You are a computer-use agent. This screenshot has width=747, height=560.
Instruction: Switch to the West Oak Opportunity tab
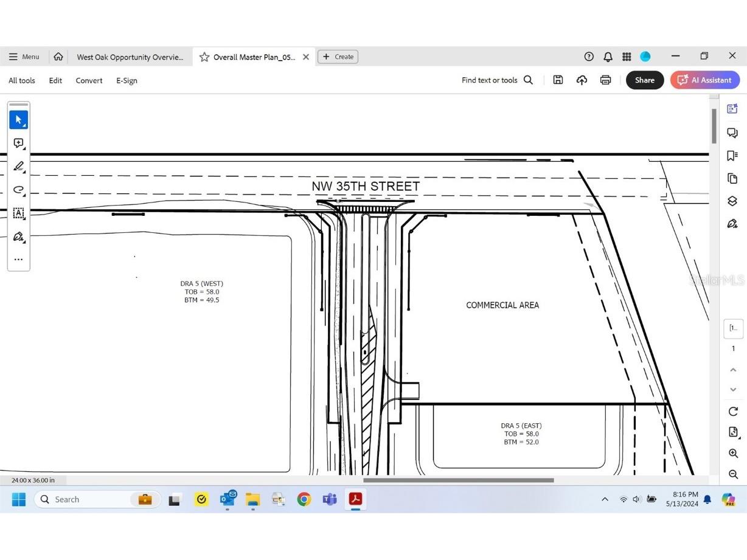pyautogui.click(x=130, y=57)
